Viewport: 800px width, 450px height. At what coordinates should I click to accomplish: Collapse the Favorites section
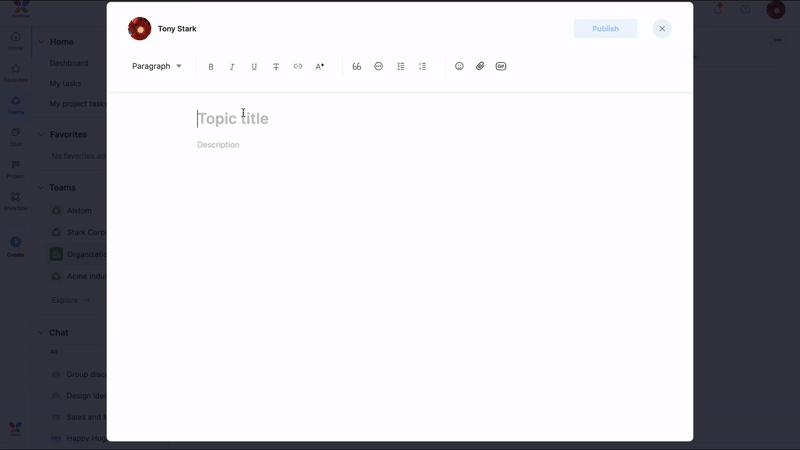click(41, 135)
